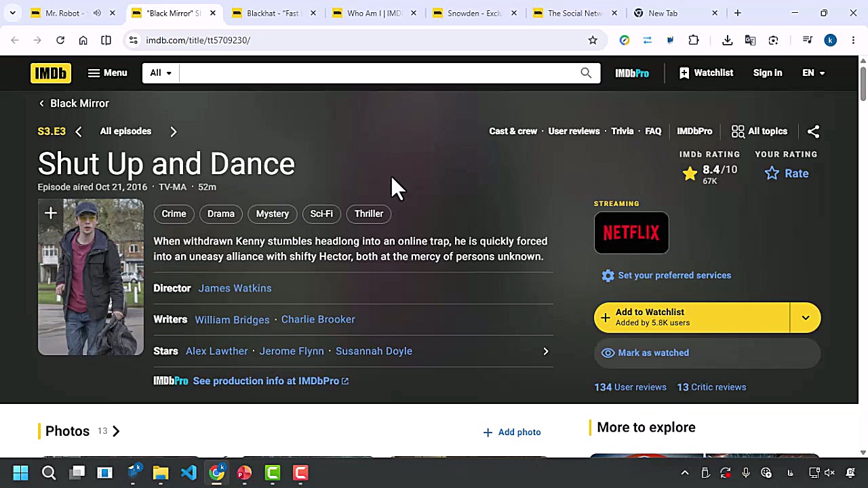
Task: Open the EN language dropdown
Action: pyautogui.click(x=814, y=73)
